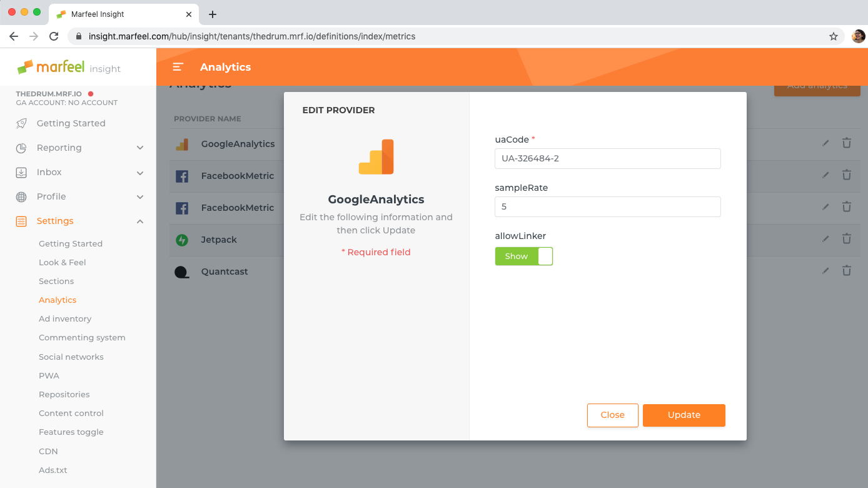868x488 pixels.
Task: Open Getting Started in main sidebar
Action: tap(71, 123)
